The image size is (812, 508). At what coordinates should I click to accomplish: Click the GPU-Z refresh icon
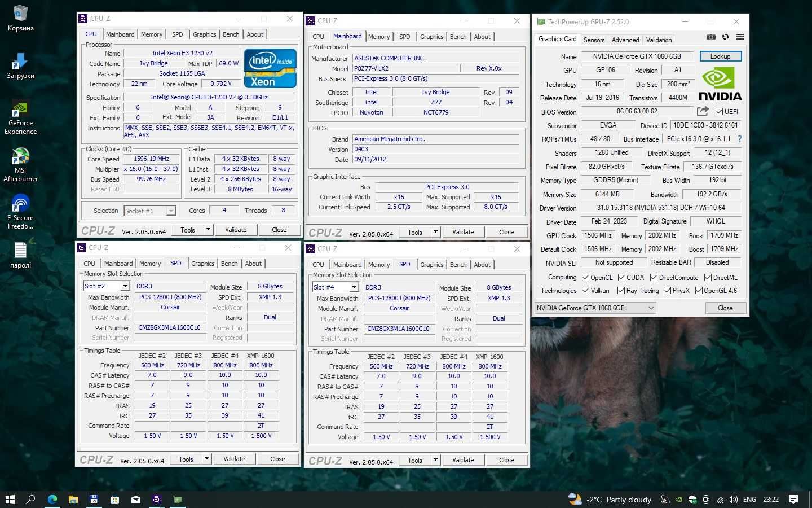(725, 37)
